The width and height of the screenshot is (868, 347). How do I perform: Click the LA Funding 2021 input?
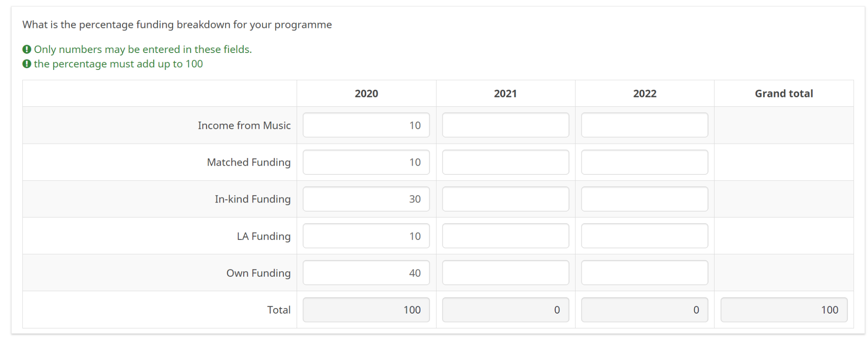pyautogui.click(x=505, y=236)
